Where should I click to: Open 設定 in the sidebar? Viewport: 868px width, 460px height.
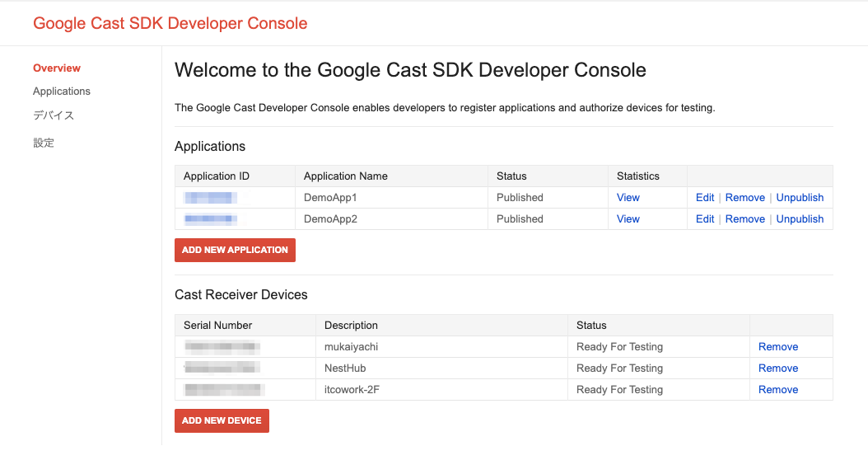(x=43, y=143)
